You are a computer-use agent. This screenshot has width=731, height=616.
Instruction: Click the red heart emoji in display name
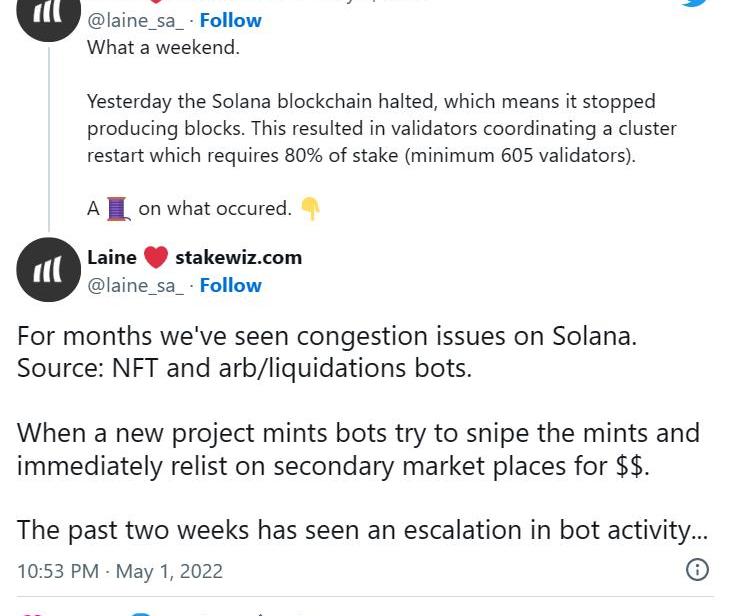[156, 258]
